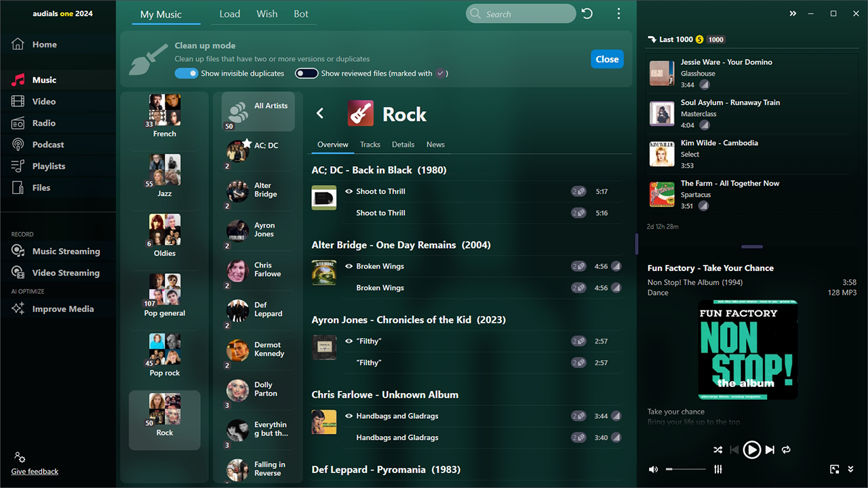Toggle the eye icon on Broken Wings
The width and height of the screenshot is (868, 488).
(x=349, y=266)
